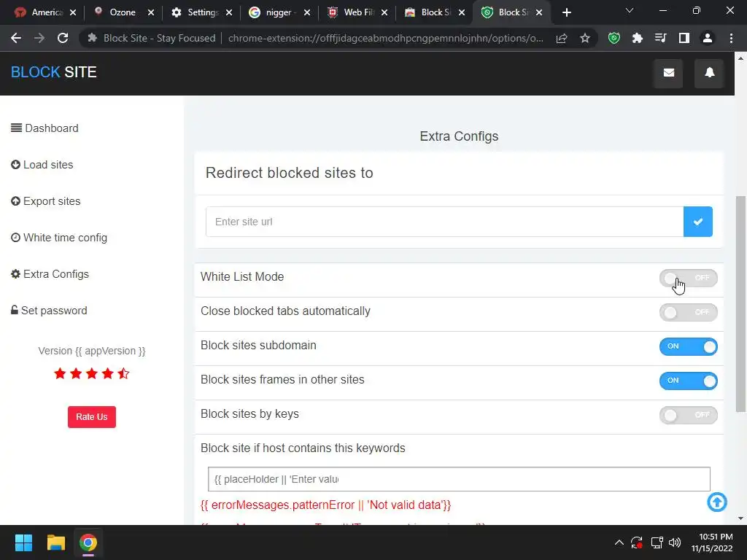Open the taskbar volume control

(675, 542)
